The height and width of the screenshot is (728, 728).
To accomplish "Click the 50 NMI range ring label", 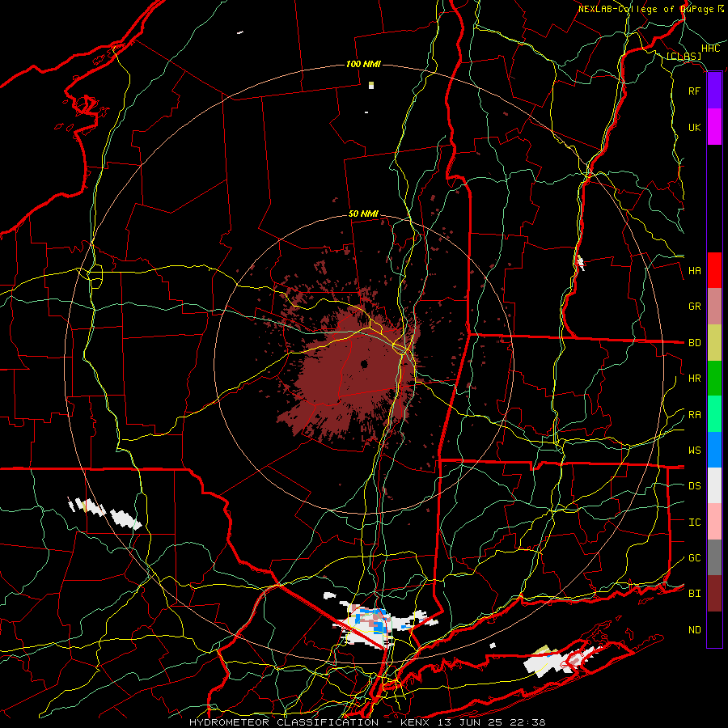I will click(363, 214).
